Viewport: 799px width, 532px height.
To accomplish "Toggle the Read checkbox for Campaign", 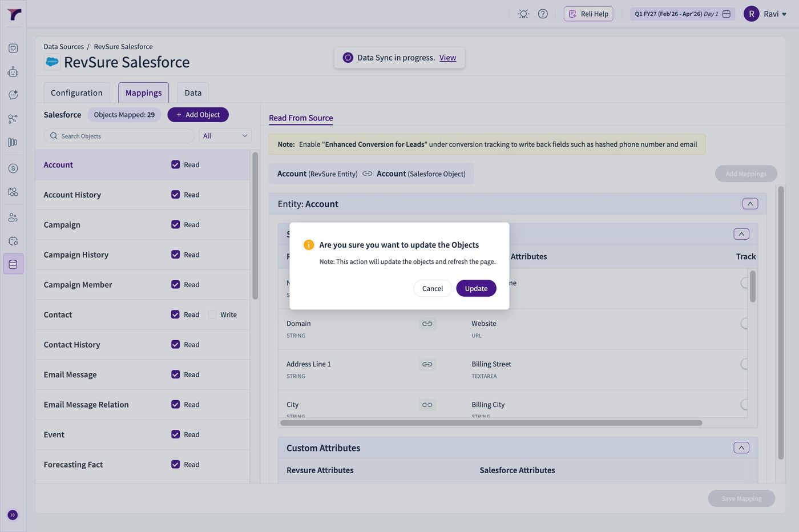I will 175,224.
